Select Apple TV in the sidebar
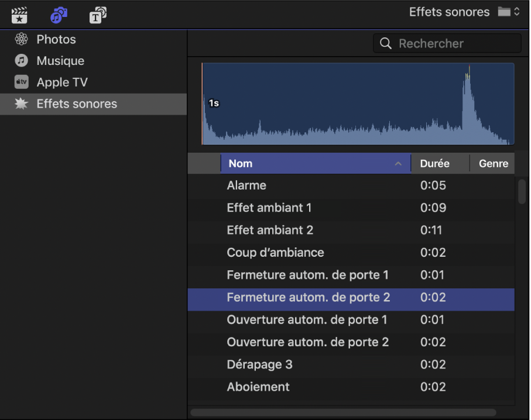Screen dimensions: 531x420 pyautogui.click(x=62, y=82)
